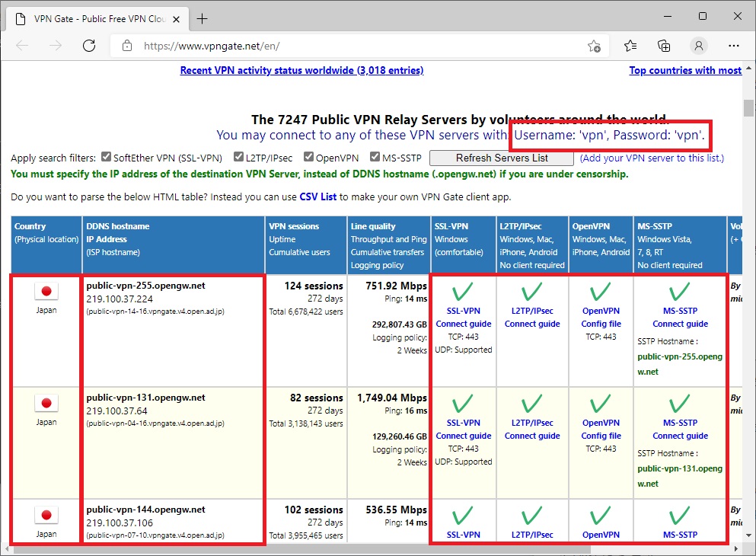The height and width of the screenshot is (556, 756).
Task: Open the user profile icon
Action: coord(699,46)
